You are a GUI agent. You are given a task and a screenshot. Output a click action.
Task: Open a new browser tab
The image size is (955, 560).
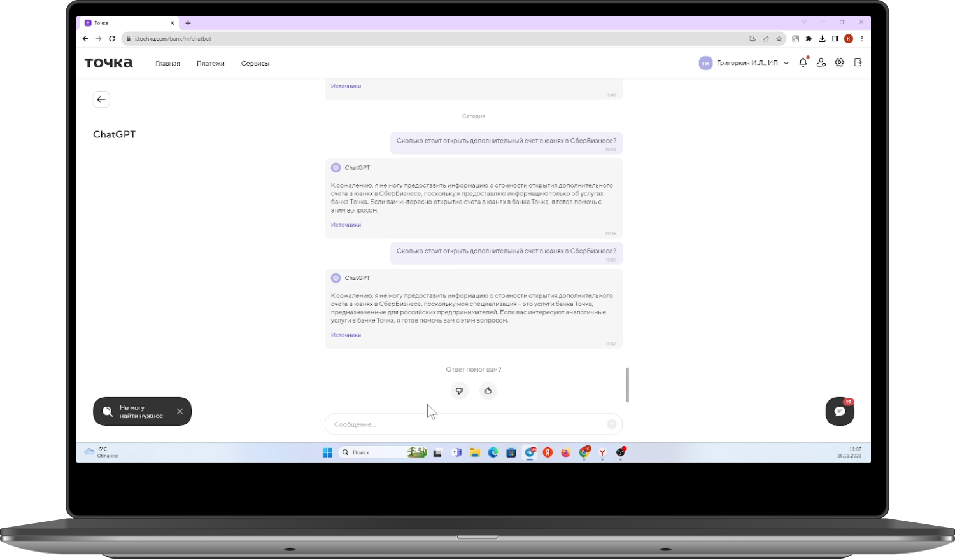tap(188, 23)
